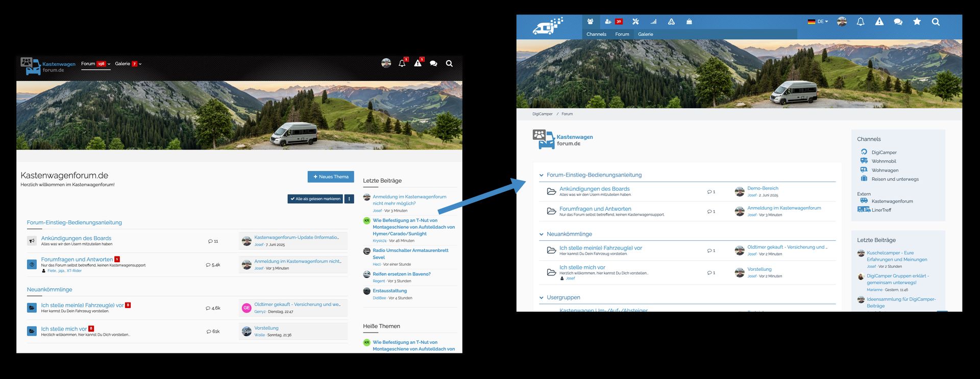Viewport: 980px width, 379px height.
Task: Open Demo-Bereich latest post link
Action: pyautogui.click(x=763, y=188)
